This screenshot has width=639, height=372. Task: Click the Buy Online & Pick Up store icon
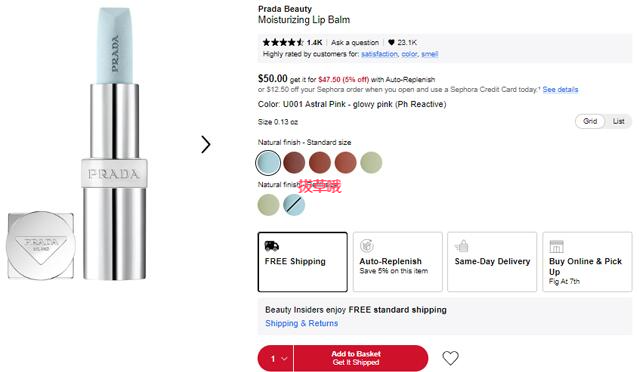556,246
